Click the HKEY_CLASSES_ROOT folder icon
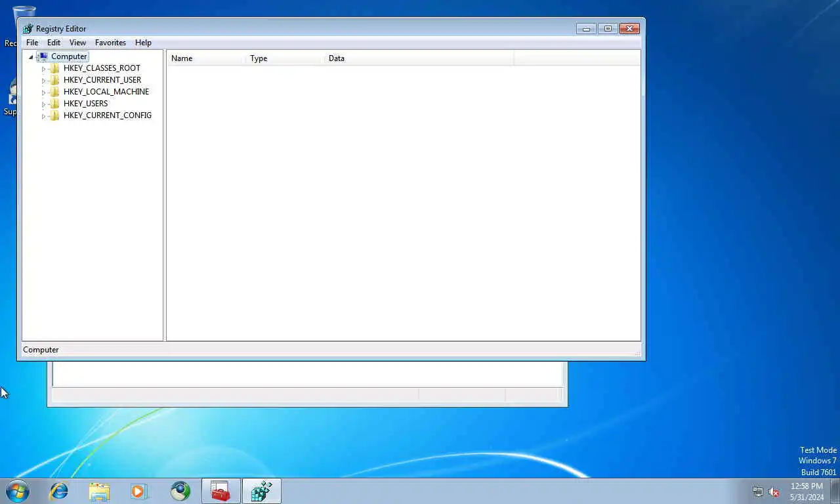This screenshot has height=504, width=840. coord(54,68)
